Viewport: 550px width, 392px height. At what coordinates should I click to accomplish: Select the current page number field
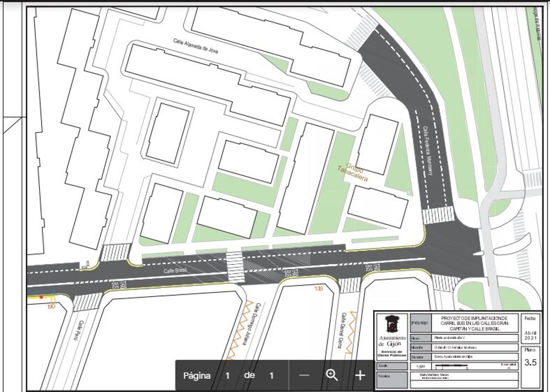[227, 375]
